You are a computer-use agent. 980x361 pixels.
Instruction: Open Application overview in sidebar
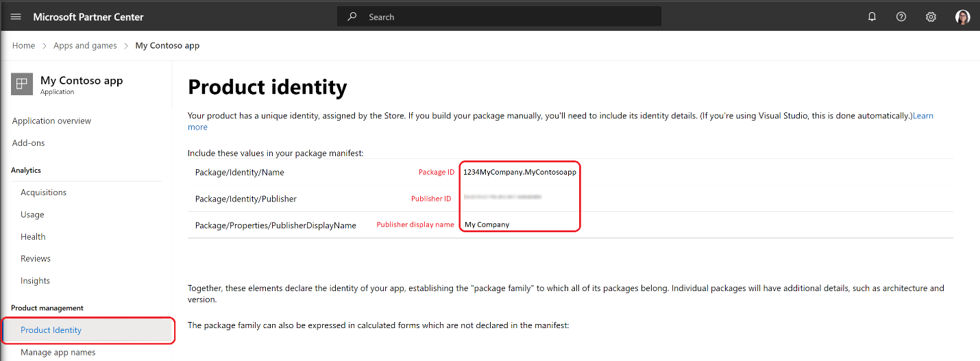(51, 121)
